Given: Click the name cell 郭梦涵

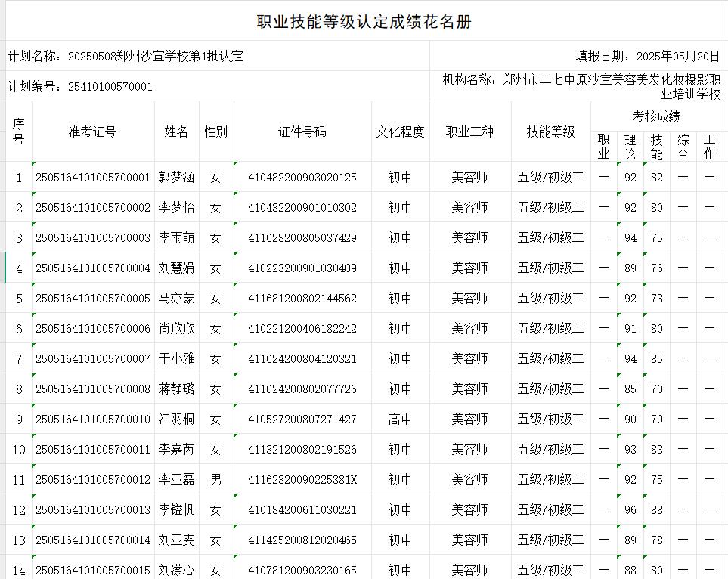Looking at the screenshot, I should (x=177, y=178).
